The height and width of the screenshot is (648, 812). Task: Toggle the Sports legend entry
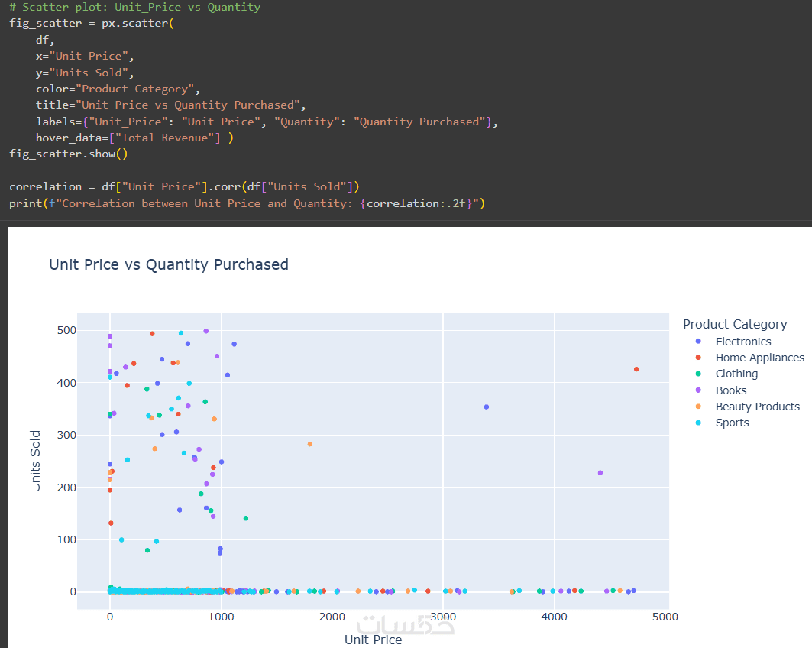pyautogui.click(x=732, y=423)
